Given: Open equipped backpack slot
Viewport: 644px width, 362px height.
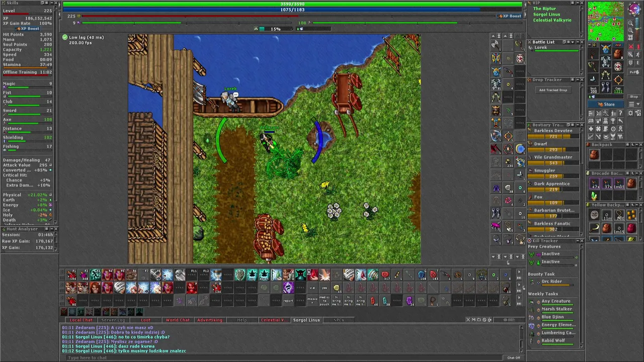Looking at the screenshot, I should tap(618, 53).
